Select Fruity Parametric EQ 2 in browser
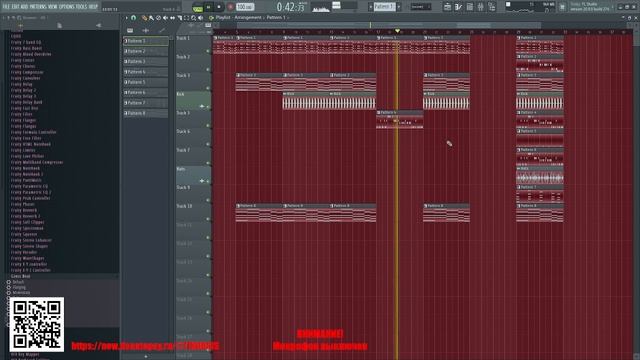The width and height of the screenshot is (640, 360). [x=31, y=192]
